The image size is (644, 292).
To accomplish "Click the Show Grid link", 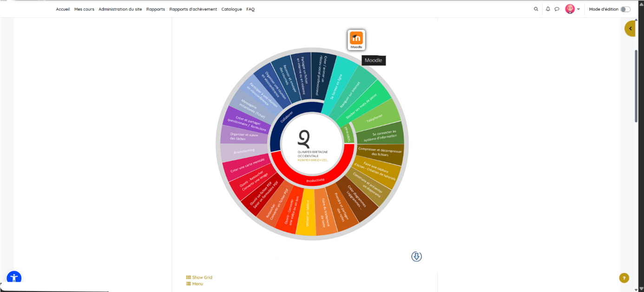I will pos(202,277).
